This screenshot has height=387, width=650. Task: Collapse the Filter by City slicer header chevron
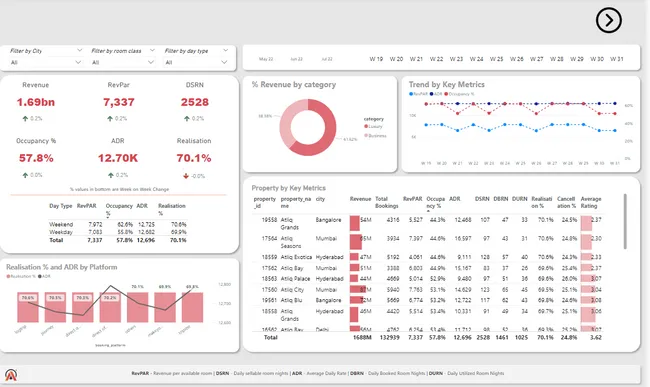click(79, 50)
